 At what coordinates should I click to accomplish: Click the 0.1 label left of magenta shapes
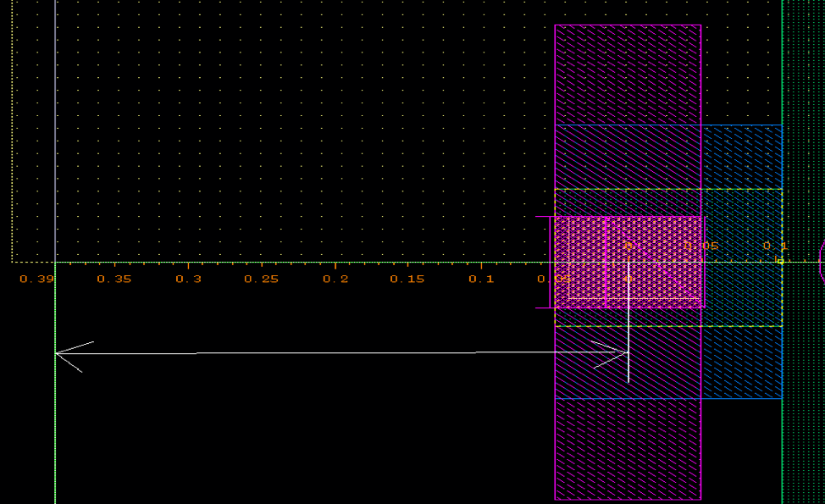coord(481,279)
